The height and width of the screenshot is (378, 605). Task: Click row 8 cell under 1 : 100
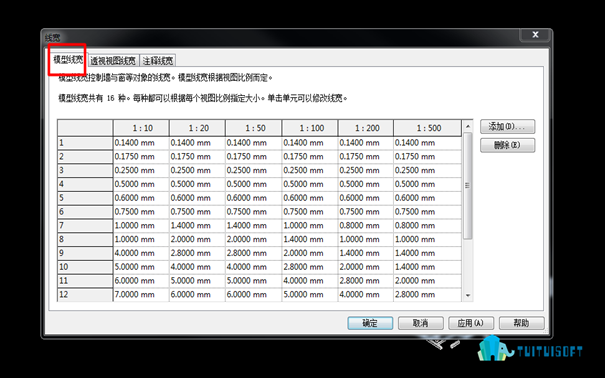pyautogui.click(x=310, y=240)
